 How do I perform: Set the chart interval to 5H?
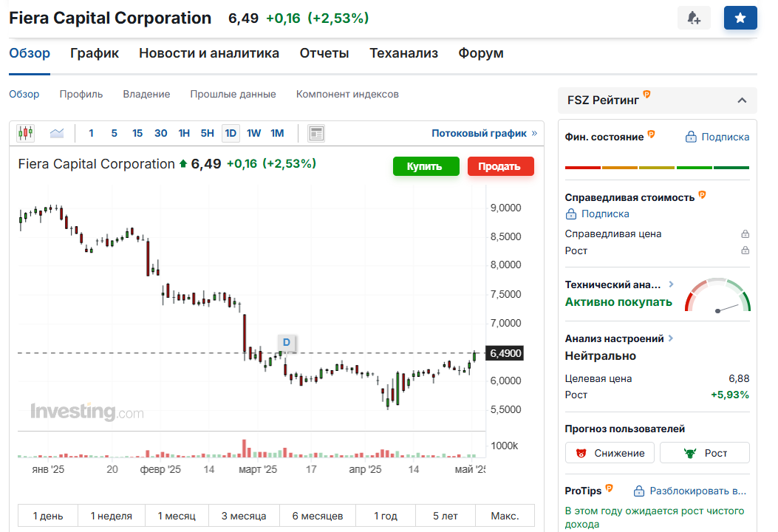click(208, 133)
